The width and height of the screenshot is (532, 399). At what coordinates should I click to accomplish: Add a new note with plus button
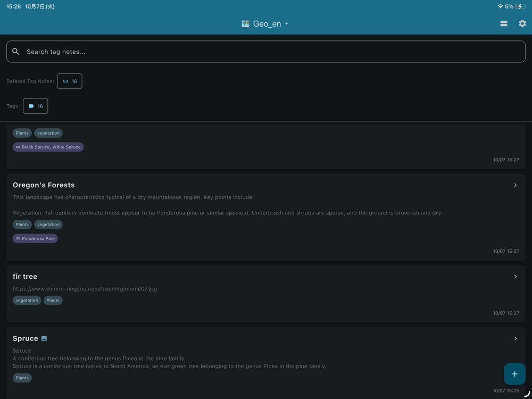514,374
